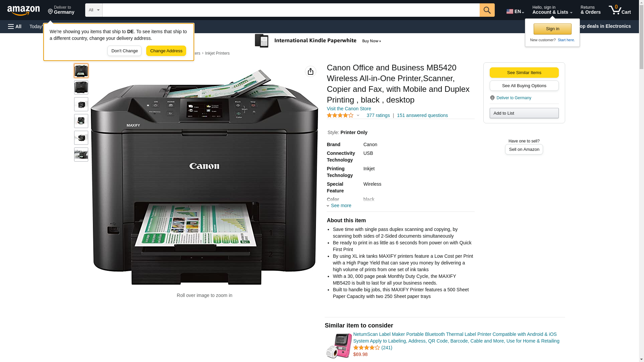This screenshot has height=362, width=644.
Task: Click Don't Change button
Action: (124, 51)
